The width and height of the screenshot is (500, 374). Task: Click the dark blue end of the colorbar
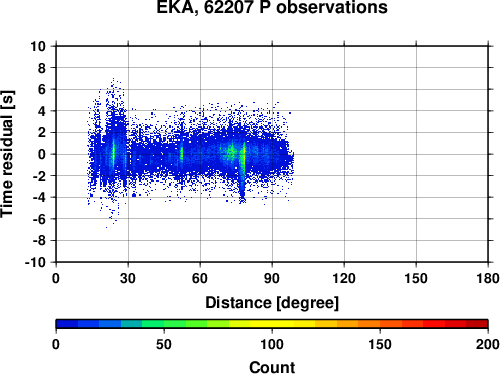tap(67, 324)
